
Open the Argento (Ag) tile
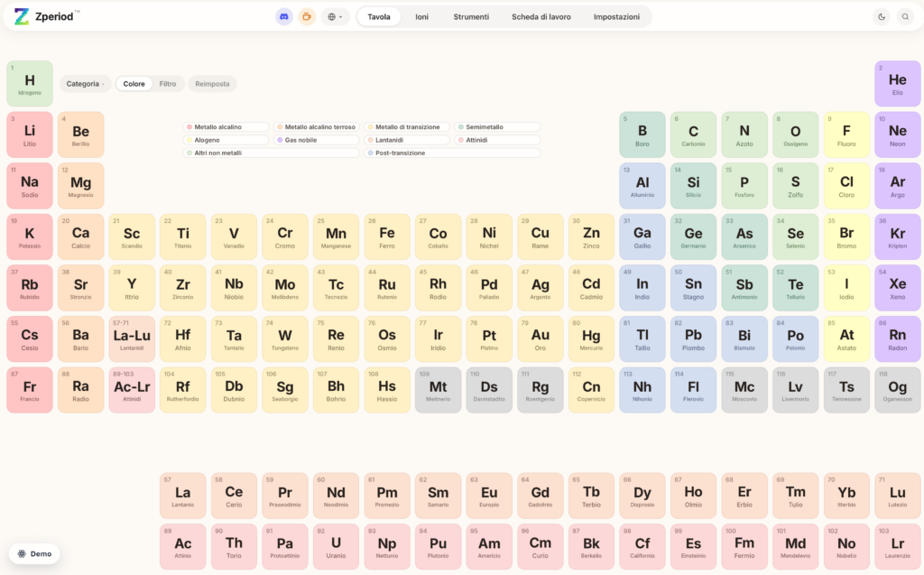click(x=541, y=288)
